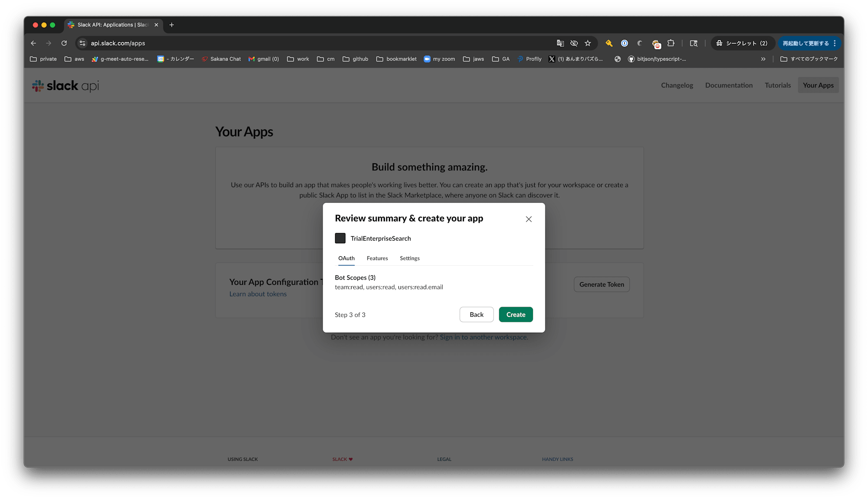
Task: Open the Learn about tokens link
Action: (x=258, y=294)
